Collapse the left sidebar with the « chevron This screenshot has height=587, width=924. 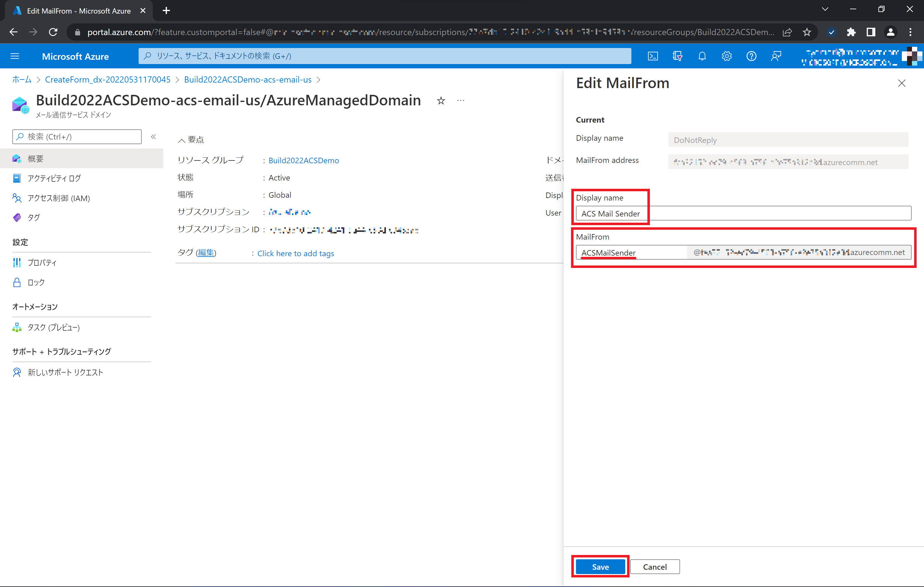coord(153,136)
